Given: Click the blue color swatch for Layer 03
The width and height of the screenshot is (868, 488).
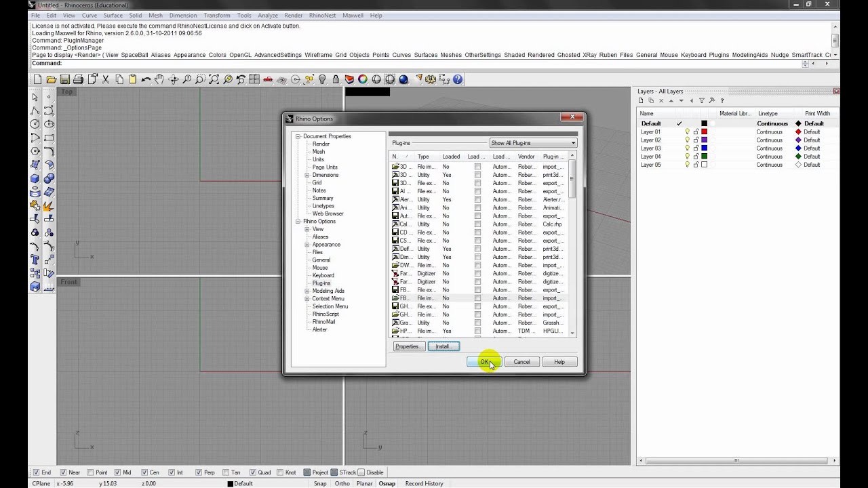Looking at the screenshot, I should point(704,148).
